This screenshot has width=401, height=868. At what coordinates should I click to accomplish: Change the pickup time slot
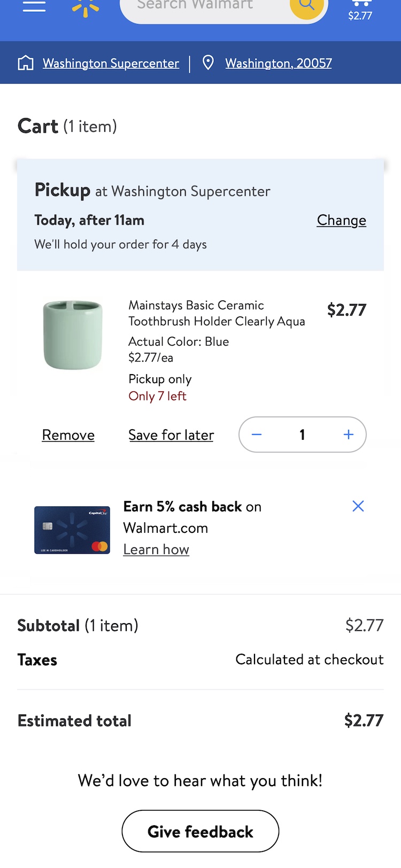tap(341, 220)
